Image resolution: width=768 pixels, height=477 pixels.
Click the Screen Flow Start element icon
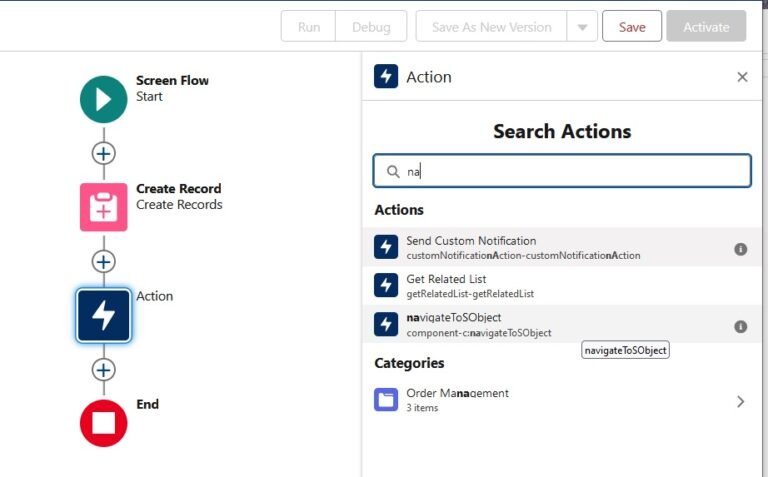(103, 99)
